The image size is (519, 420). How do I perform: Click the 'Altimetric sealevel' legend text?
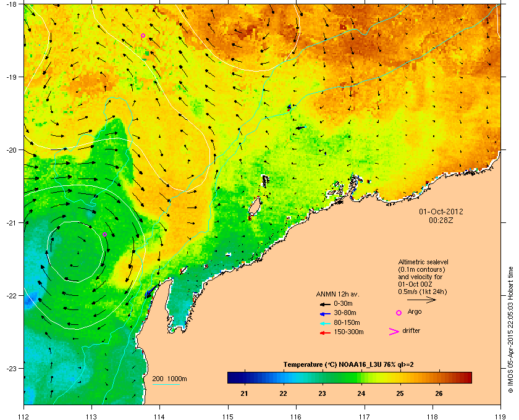click(x=423, y=262)
